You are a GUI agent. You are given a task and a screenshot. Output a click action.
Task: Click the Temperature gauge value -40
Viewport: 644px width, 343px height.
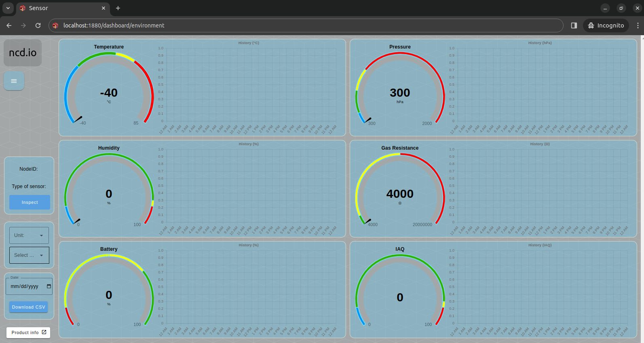[x=109, y=93]
